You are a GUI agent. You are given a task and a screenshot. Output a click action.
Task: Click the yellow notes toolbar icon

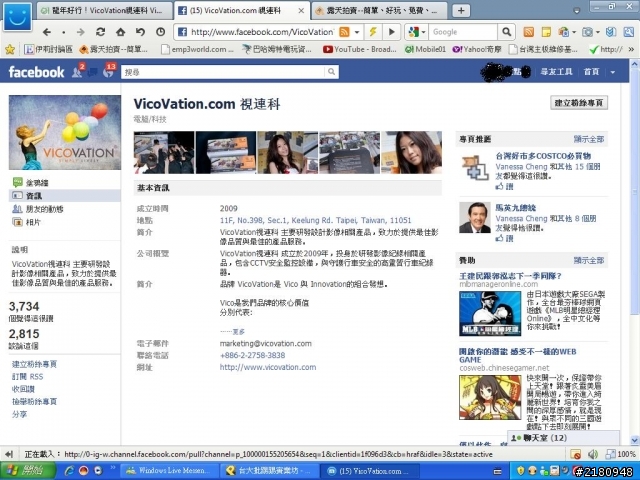[546, 32]
